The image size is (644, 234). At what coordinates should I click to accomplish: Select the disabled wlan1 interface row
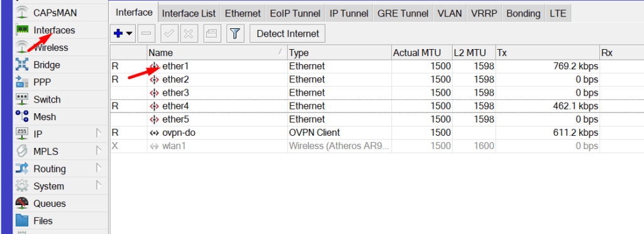[x=377, y=146]
